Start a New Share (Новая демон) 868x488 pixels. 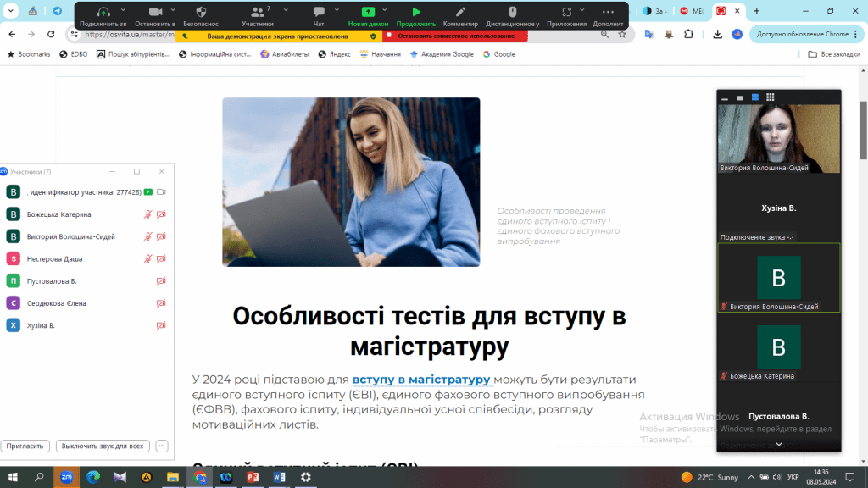pos(369,14)
